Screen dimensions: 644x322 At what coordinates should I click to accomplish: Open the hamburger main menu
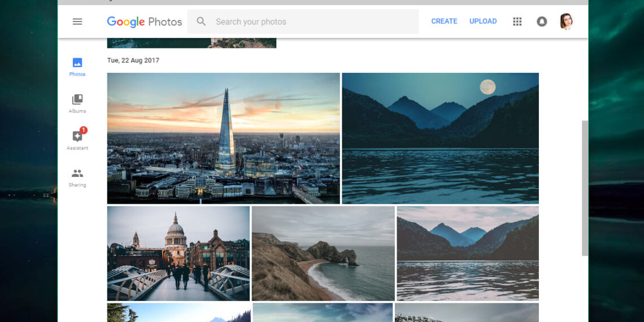click(x=77, y=21)
